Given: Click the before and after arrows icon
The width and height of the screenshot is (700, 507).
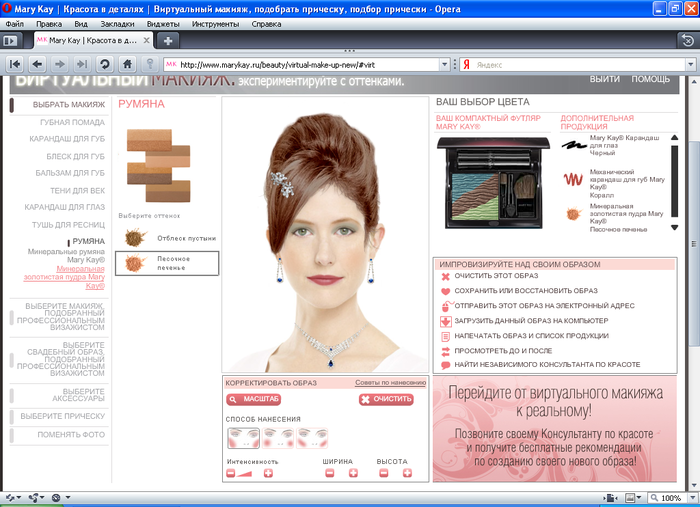Looking at the screenshot, I should click(x=445, y=352).
